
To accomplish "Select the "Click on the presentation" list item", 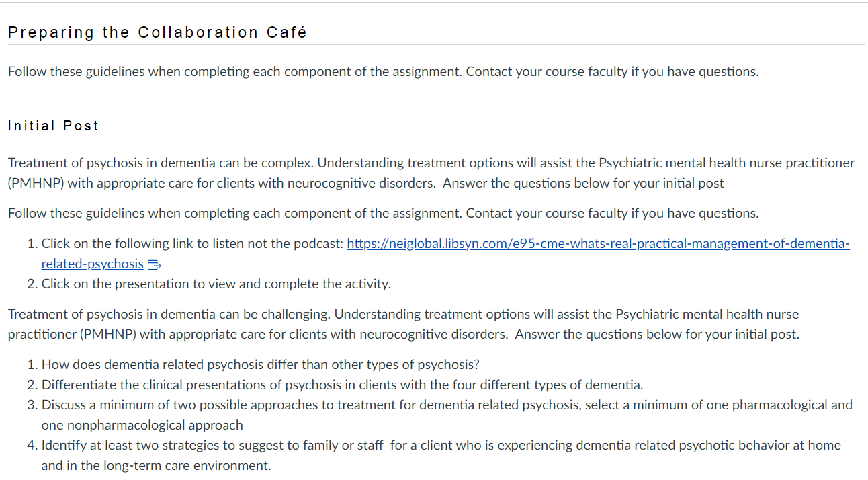I will click(x=216, y=284).
